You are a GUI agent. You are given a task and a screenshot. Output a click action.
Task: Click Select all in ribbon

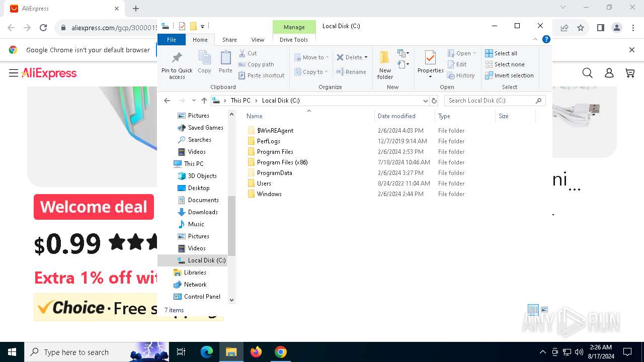[x=501, y=53]
